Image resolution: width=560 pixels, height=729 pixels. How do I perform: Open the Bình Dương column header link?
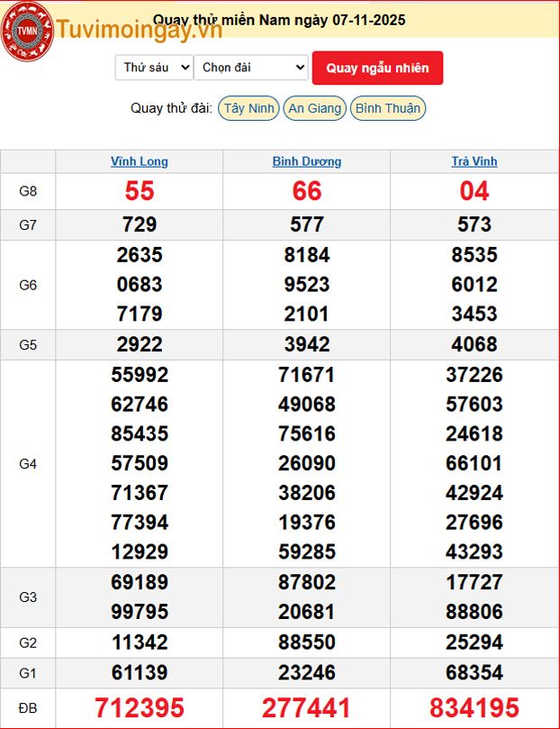pos(306,162)
